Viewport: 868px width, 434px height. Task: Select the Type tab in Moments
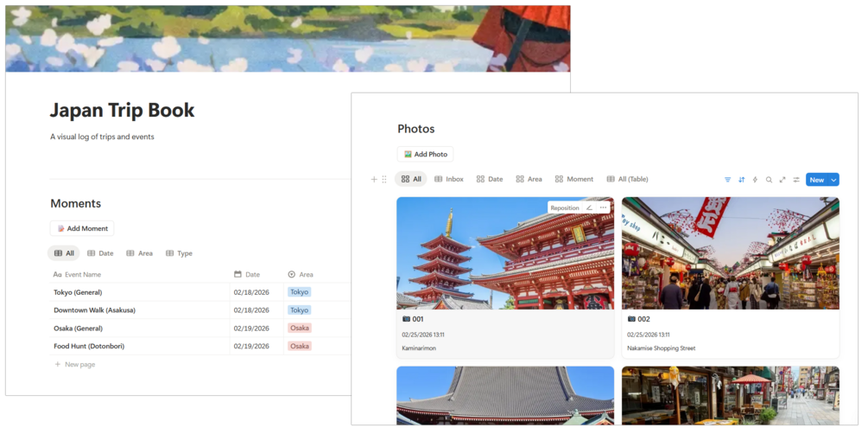(179, 253)
